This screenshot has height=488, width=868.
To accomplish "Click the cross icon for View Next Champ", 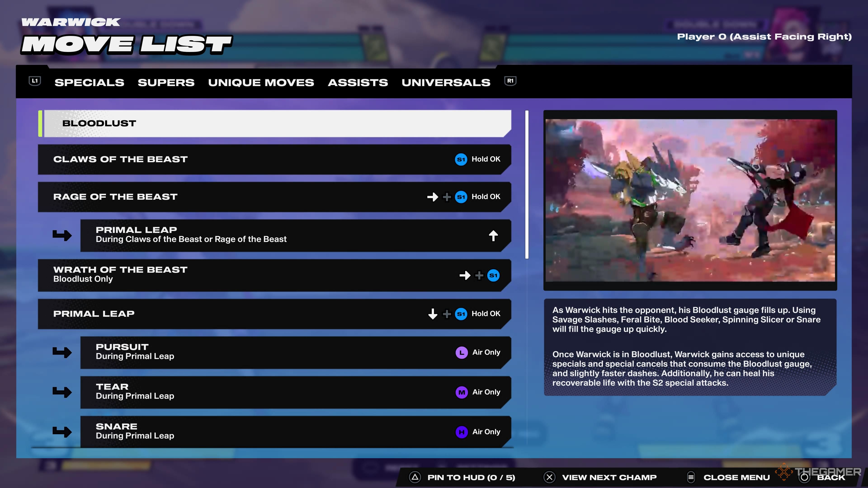I will pos(549,477).
